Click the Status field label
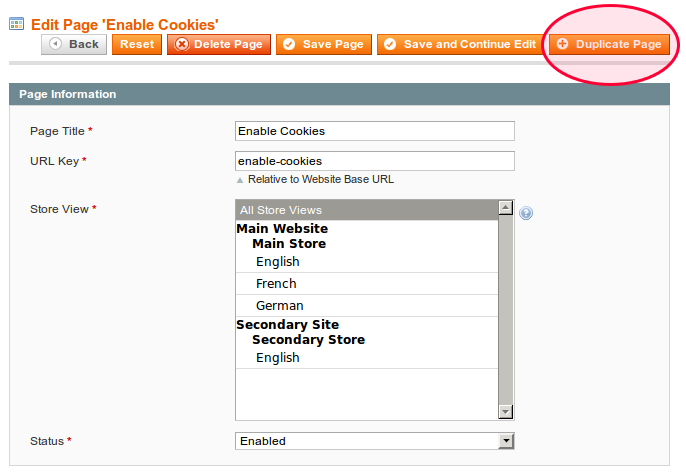The width and height of the screenshot is (686, 475). 47,441
